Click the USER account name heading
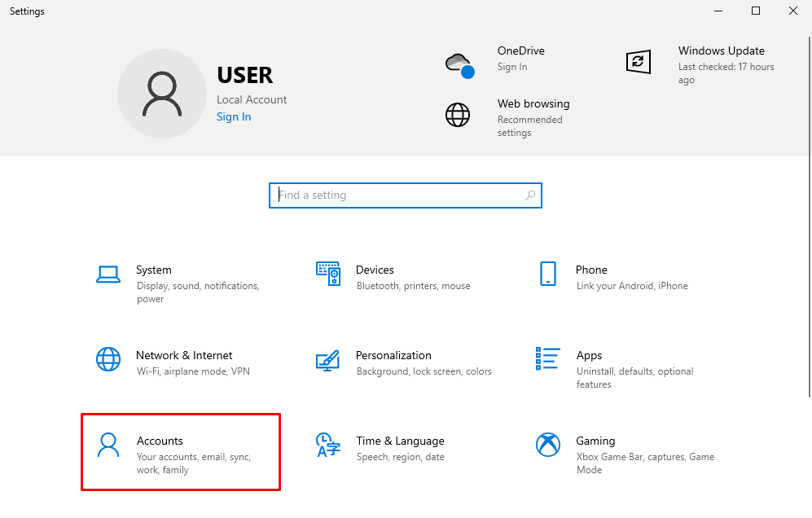812x518 pixels. coord(245,75)
